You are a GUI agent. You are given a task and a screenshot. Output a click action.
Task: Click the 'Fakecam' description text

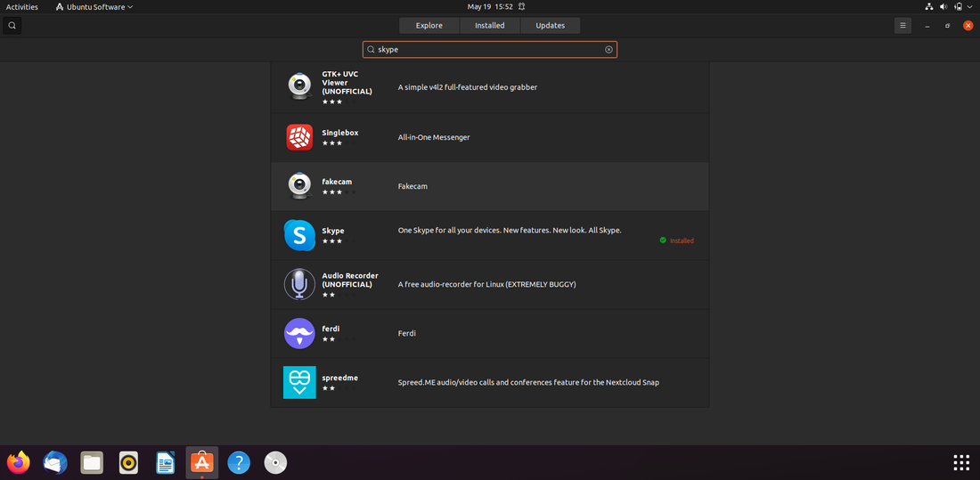click(x=412, y=186)
